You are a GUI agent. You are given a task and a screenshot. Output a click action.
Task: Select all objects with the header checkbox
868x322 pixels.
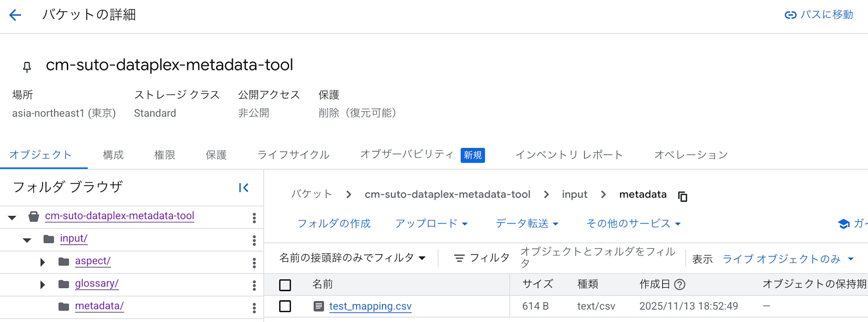tap(285, 285)
